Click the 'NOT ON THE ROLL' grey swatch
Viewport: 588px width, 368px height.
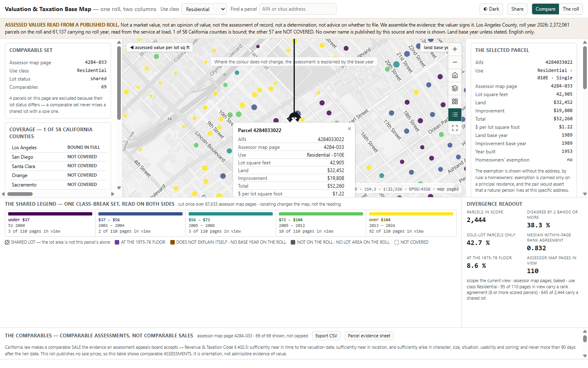[x=293, y=242]
